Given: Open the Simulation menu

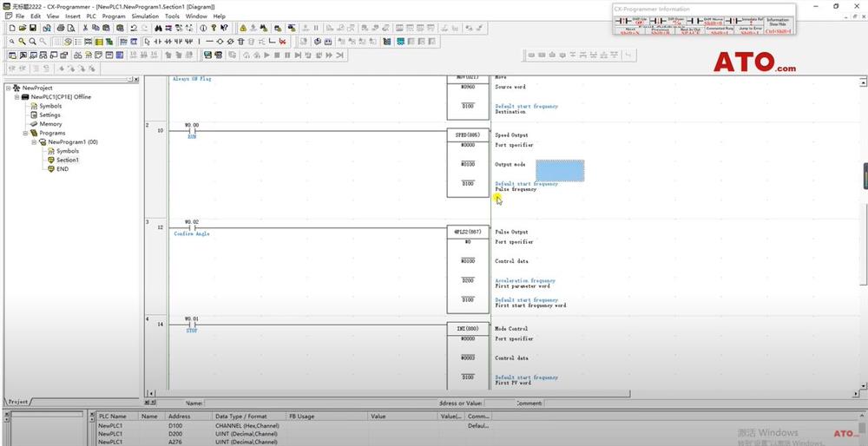Looking at the screenshot, I should 145,16.
